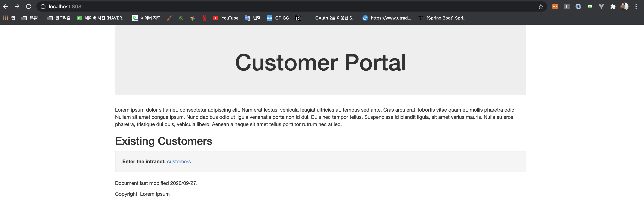Bookmark this page with the star icon
The image size is (644, 221).
[x=540, y=6]
